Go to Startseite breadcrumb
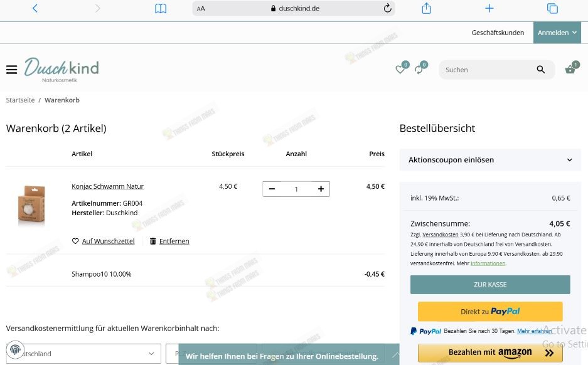588x365 pixels. coord(20,100)
